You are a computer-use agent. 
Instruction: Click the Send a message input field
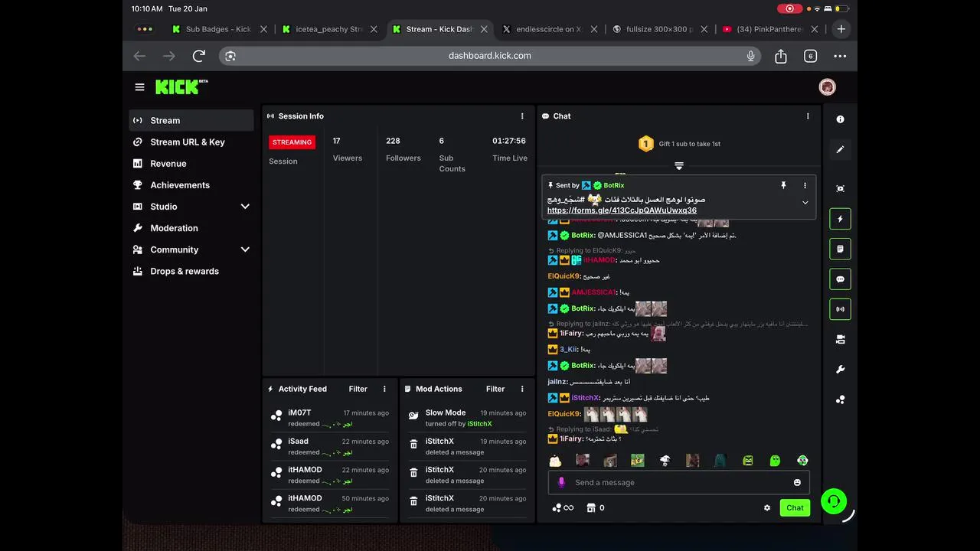click(678, 482)
